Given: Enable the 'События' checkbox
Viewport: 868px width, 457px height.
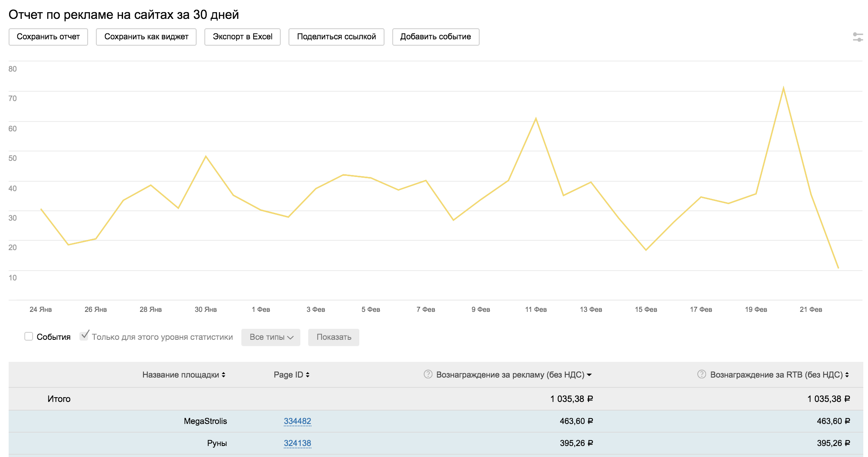Looking at the screenshot, I should click(29, 337).
